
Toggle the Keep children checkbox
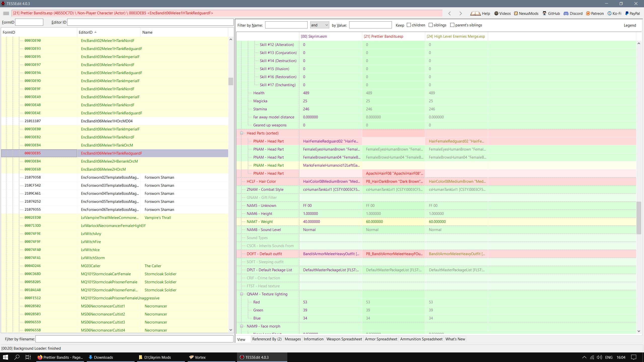click(409, 25)
